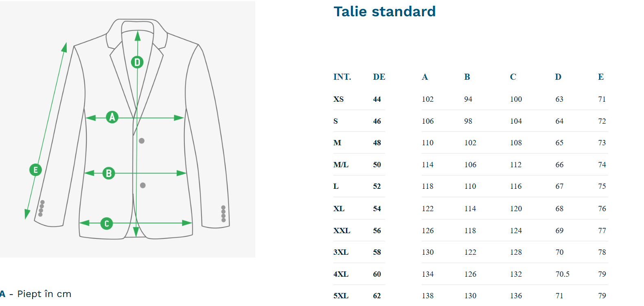Click the green B waist marker

tap(109, 173)
